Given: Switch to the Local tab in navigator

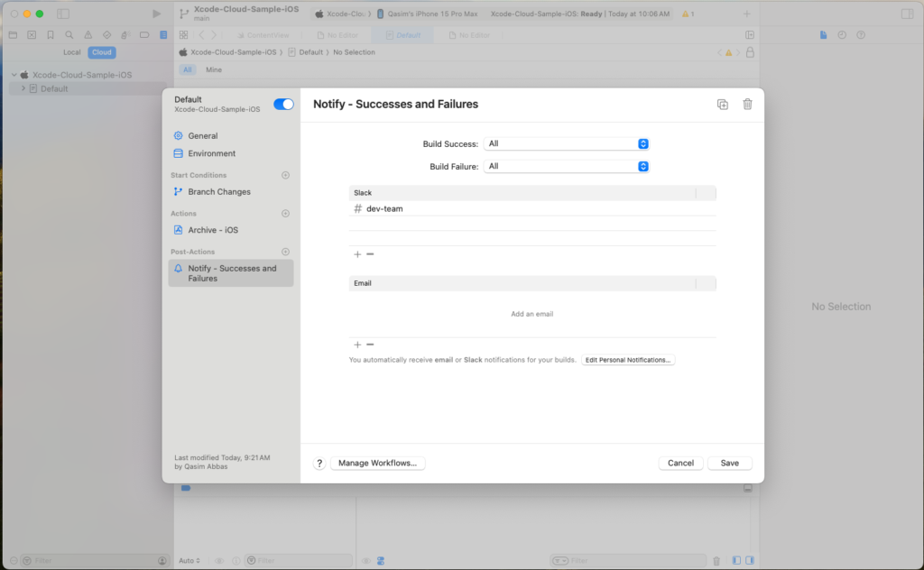Looking at the screenshot, I should click(72, 52).
